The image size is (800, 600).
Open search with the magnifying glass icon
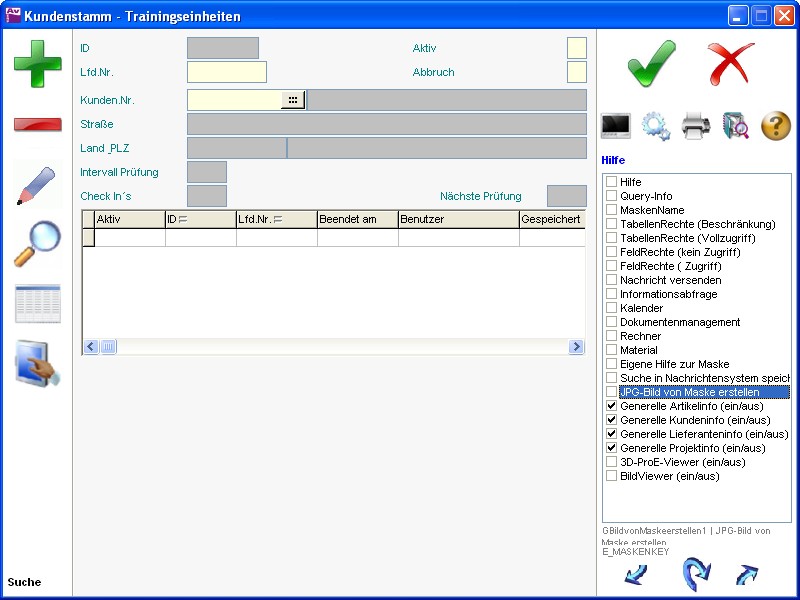[x=37, y=244]
